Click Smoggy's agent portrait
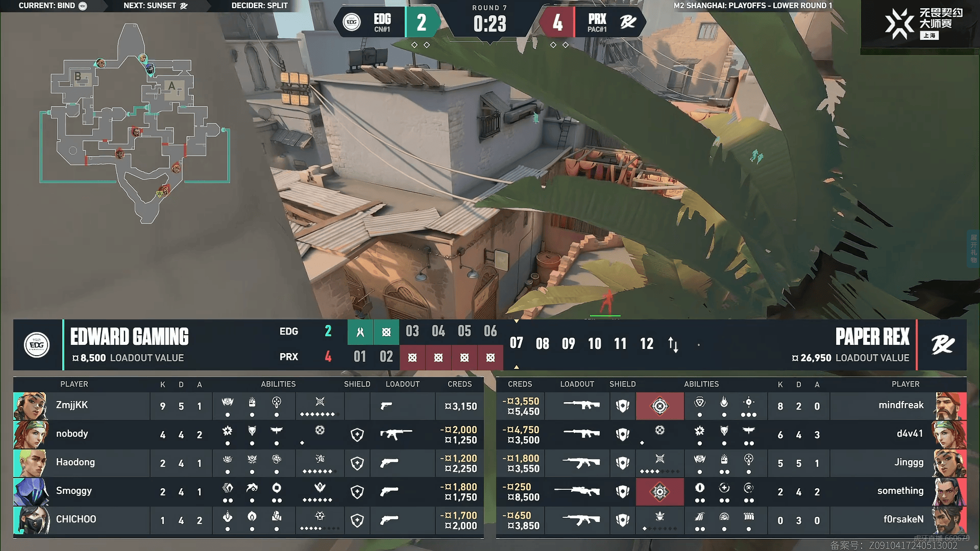 (31, 492)
